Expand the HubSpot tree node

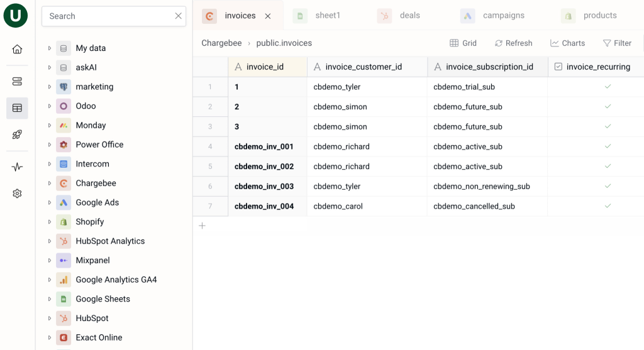click(x=49, y=318)
